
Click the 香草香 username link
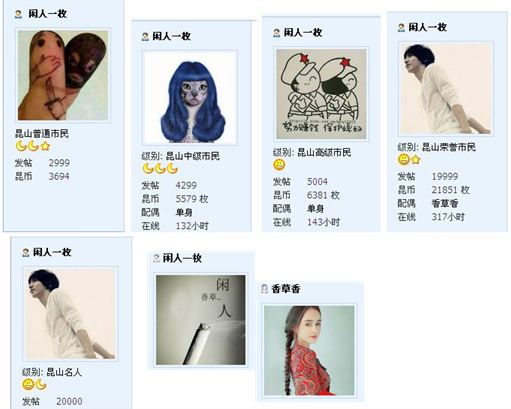point(286,289)
